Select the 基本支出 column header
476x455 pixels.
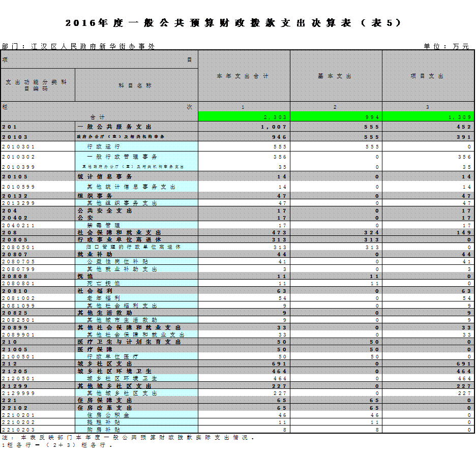click(x=336, y=76)
